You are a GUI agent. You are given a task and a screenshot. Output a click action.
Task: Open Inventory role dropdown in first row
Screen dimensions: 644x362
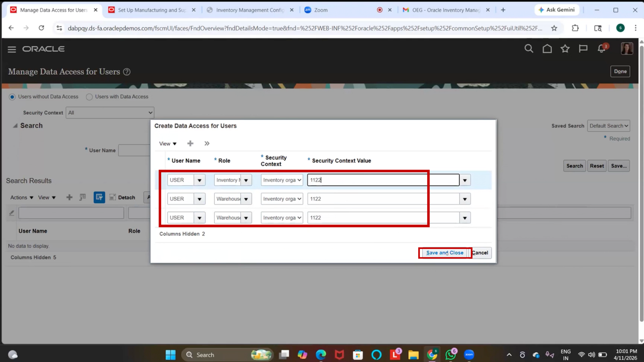pos(246,180)
